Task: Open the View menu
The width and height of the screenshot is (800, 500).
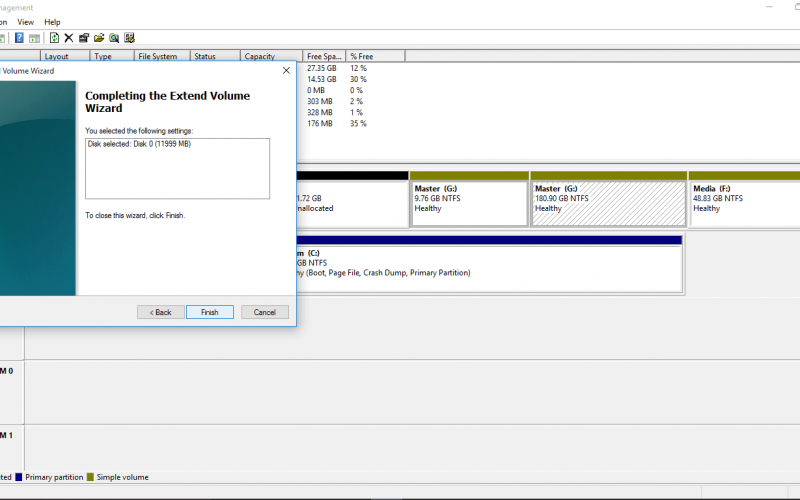Action: [26, 22]
